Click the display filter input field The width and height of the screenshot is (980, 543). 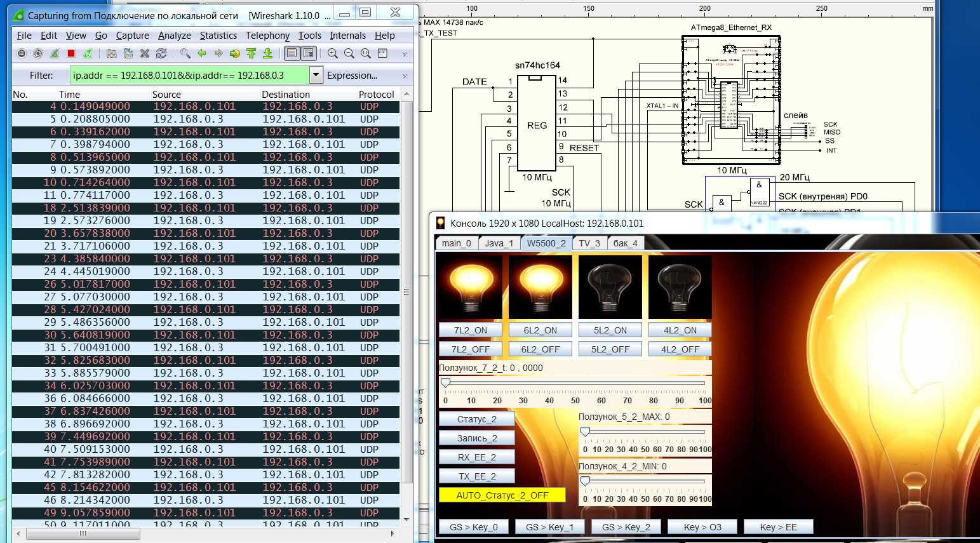(189, 76)
